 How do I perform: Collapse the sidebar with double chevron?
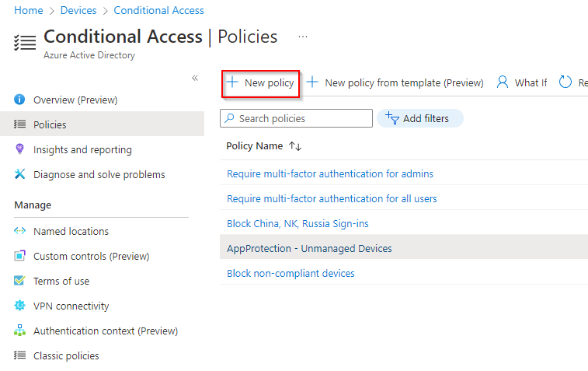[x=195, y=78]
